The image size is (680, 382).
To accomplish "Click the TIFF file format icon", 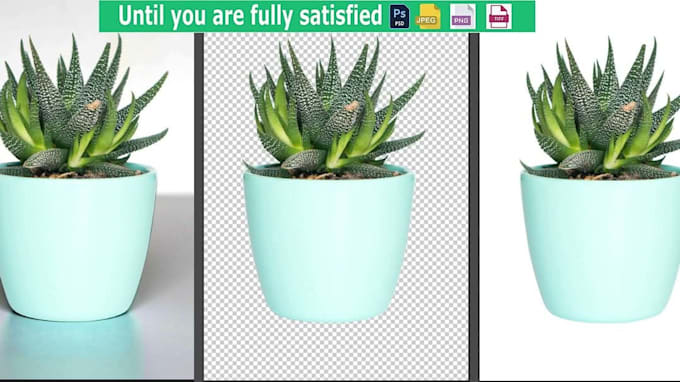I will [x=498, y=17].
